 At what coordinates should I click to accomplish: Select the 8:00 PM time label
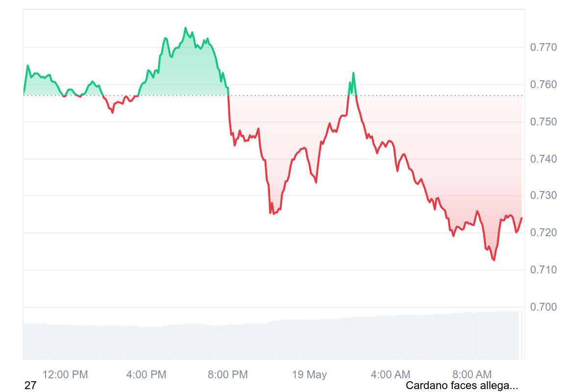228,375
